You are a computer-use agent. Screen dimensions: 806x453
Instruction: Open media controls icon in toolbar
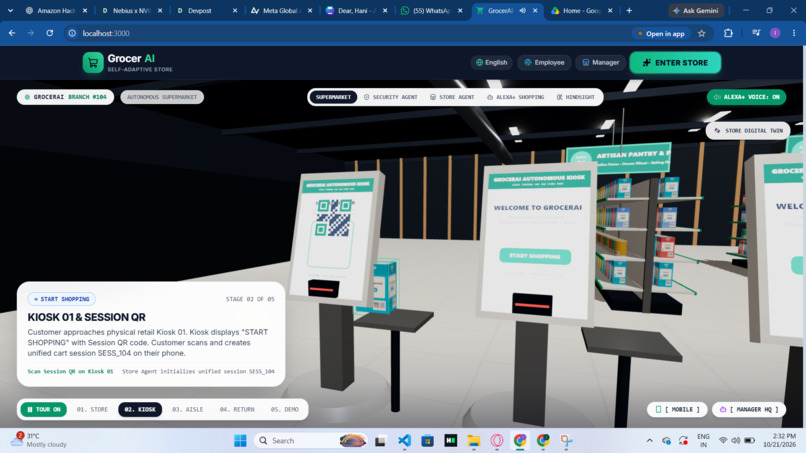click(x=756, y=33)
